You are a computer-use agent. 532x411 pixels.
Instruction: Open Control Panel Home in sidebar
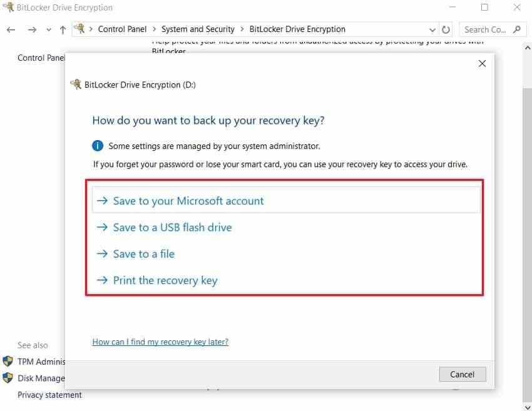pyautogui.click(x=41, y=58)
